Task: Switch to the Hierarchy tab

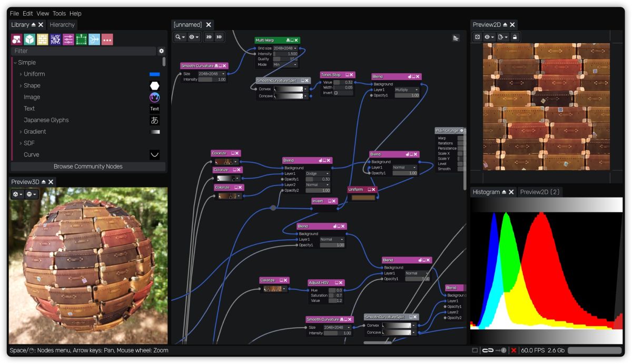Action: point(63,25)
